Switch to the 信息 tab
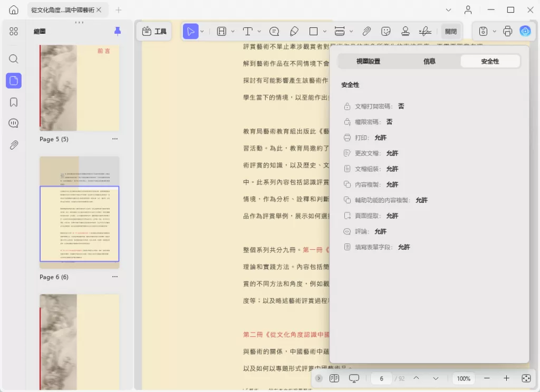Image resolution: width=540 pixels, height=392 pixels. pos(429,61)
